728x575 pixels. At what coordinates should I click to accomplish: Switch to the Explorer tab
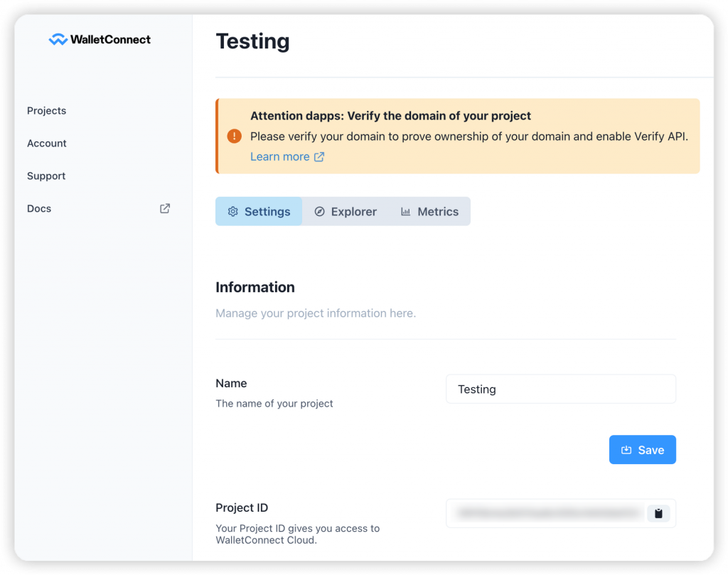pos(353,212)
